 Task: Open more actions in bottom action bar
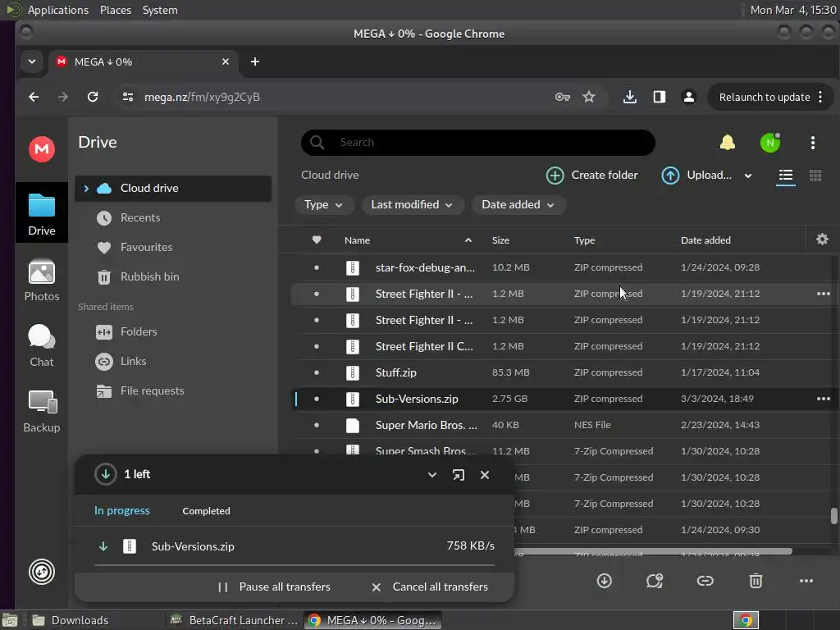coord(806,581)
